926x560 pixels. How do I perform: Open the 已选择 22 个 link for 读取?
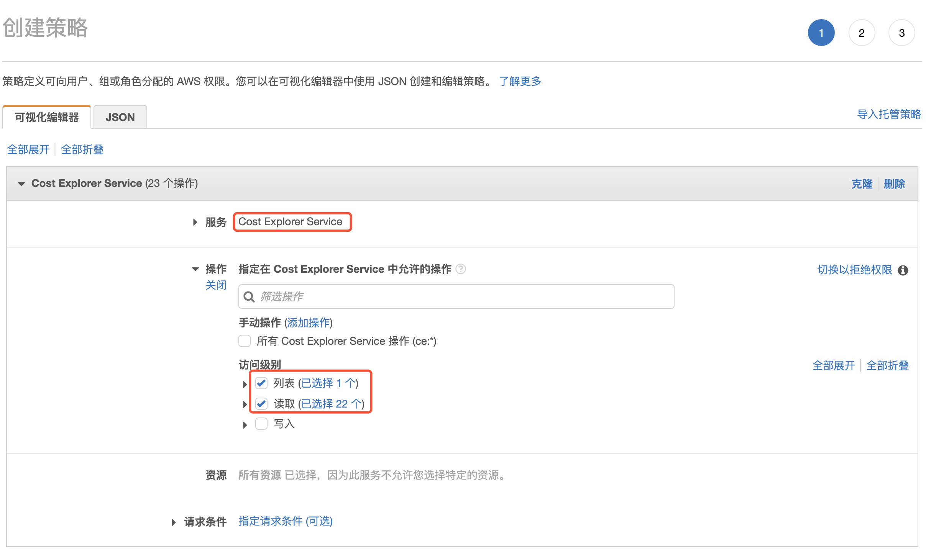tap(331, 404)
